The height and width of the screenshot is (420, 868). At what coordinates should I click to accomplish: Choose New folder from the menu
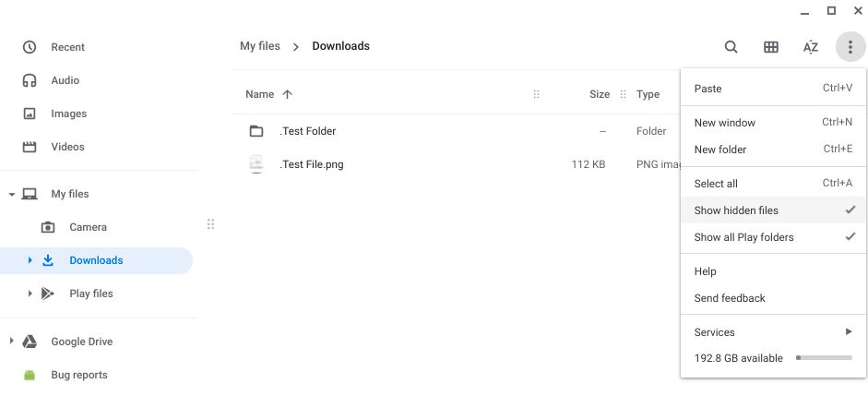720,150
